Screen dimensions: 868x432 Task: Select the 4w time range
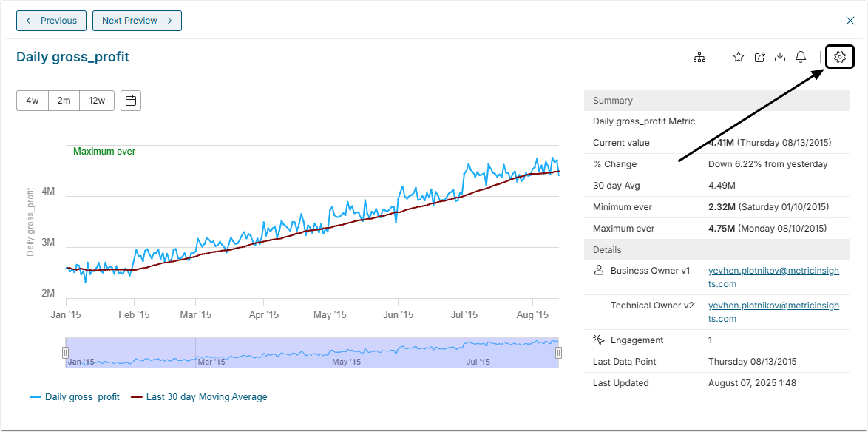pos(33,101)
